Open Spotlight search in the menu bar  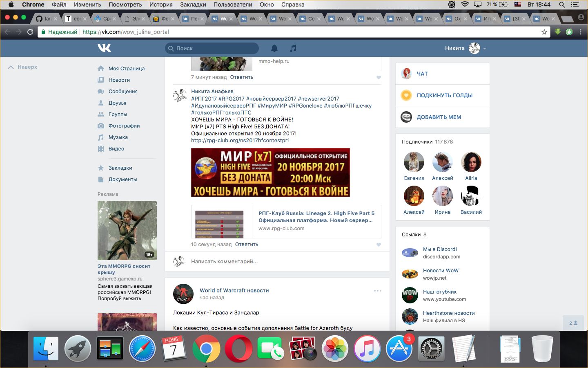pyautogui.click(x=562, y=4)
